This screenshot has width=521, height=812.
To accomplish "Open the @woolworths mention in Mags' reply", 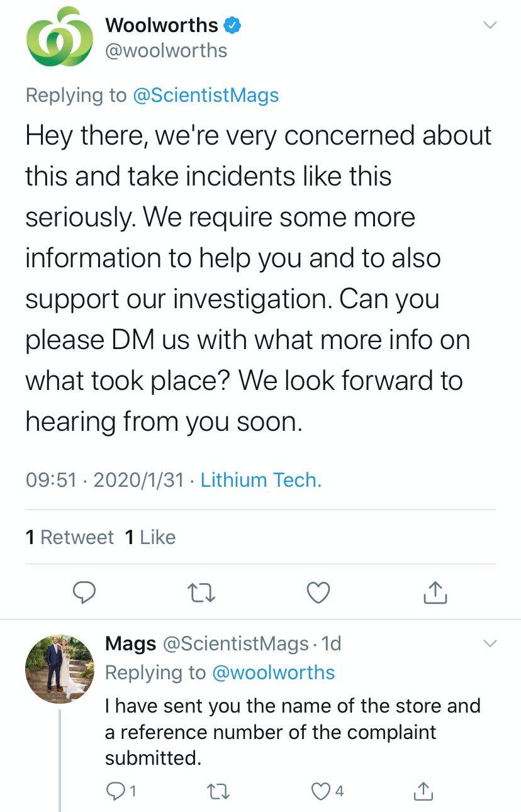I will point(274,672).
